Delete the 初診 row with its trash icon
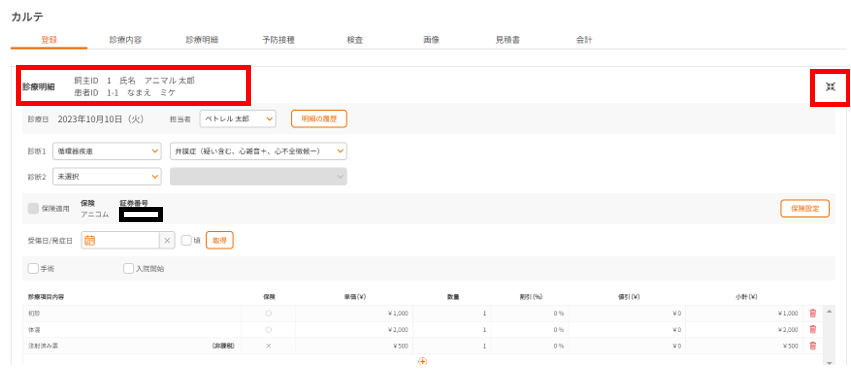The height and width of the screenshot is (381, 851). click(812, 313)
